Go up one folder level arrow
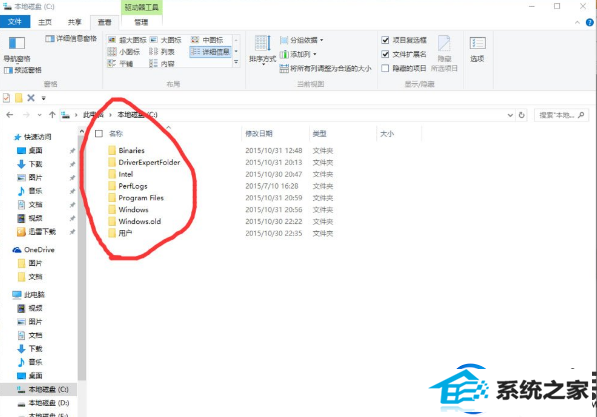This screenshot has width=597, height=417. tap(52, 115)
